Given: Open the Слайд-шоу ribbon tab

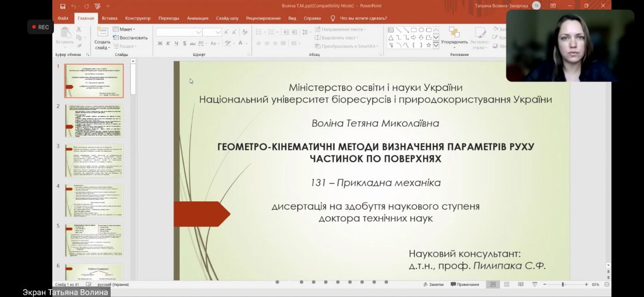Looking at the screenshot, I should point(227,18).
